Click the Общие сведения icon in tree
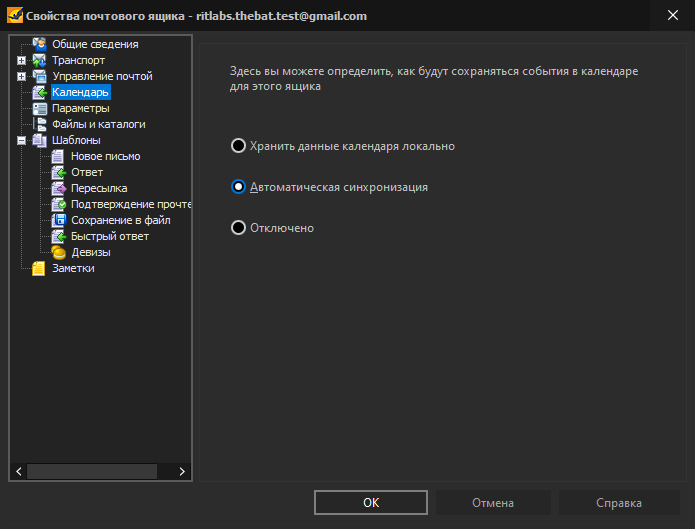Screen dimensions: 695x529 (39, 44)
